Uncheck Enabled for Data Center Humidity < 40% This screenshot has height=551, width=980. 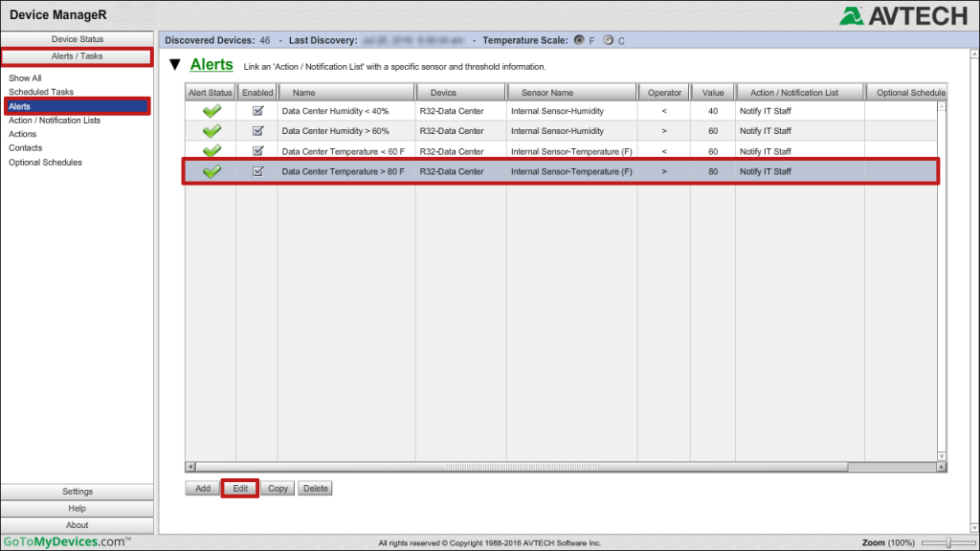click(x=256, y=111)
